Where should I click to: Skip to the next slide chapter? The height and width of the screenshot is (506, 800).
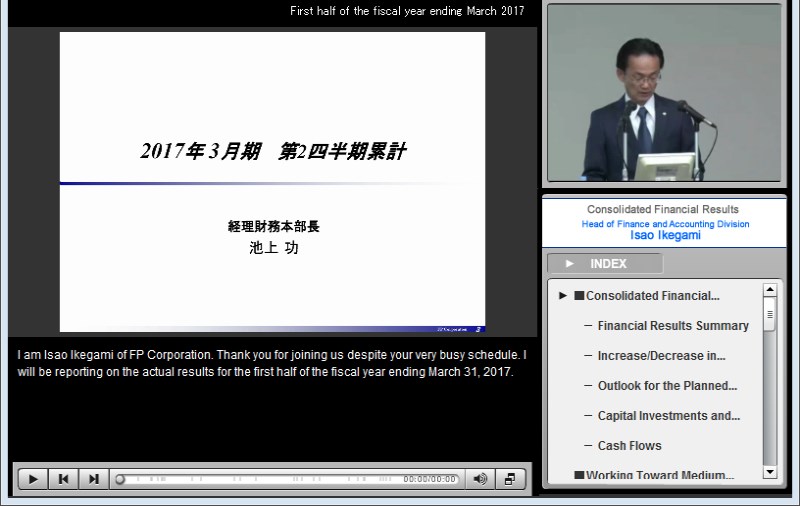pyautogui.click(x=93, y=479)
